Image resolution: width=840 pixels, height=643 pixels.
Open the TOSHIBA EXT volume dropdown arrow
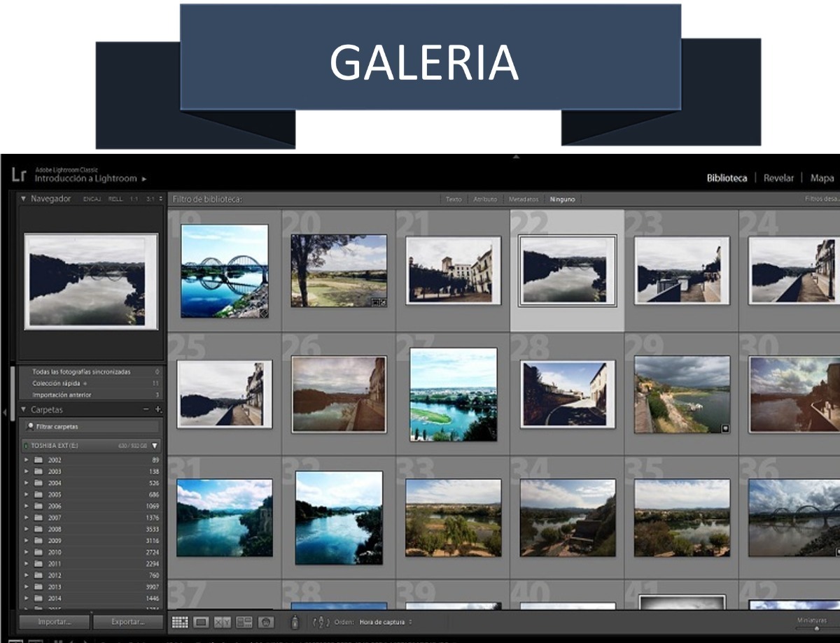click(155, 446)
